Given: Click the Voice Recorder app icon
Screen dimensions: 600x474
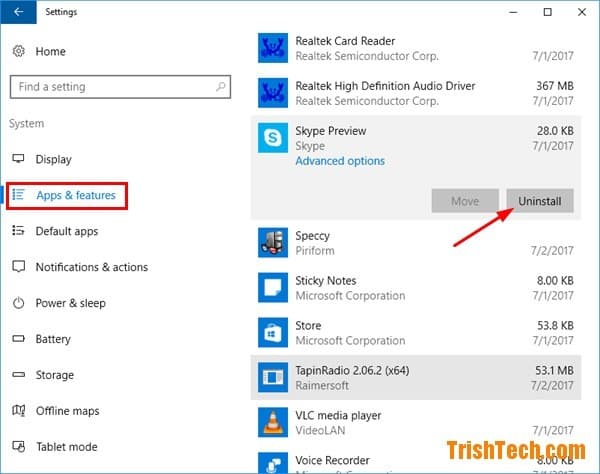Looking at the screenshot, I should pos(273,463).
